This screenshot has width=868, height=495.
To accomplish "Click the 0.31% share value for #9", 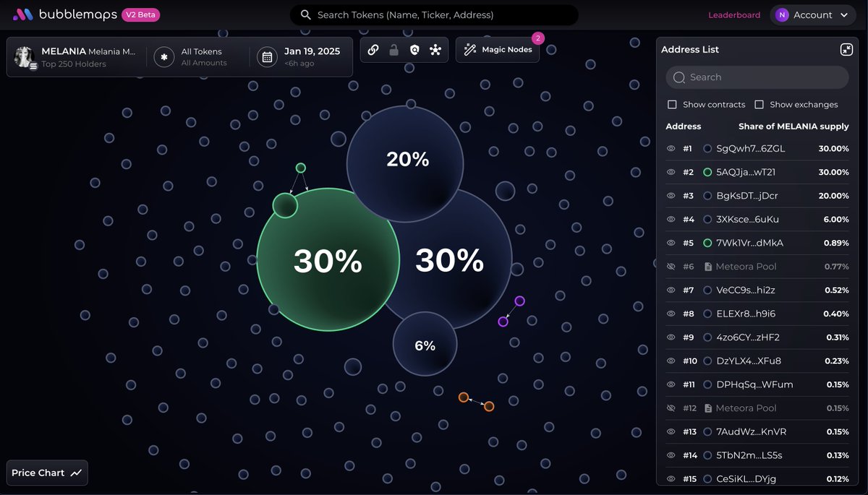I will coord(838,337).
